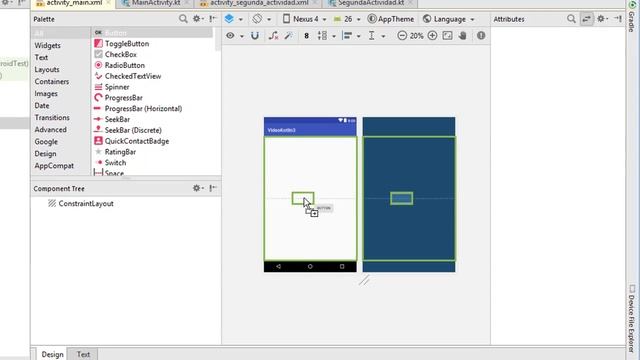Select Images palette category
640x360 pixels.
pos(46,93)
